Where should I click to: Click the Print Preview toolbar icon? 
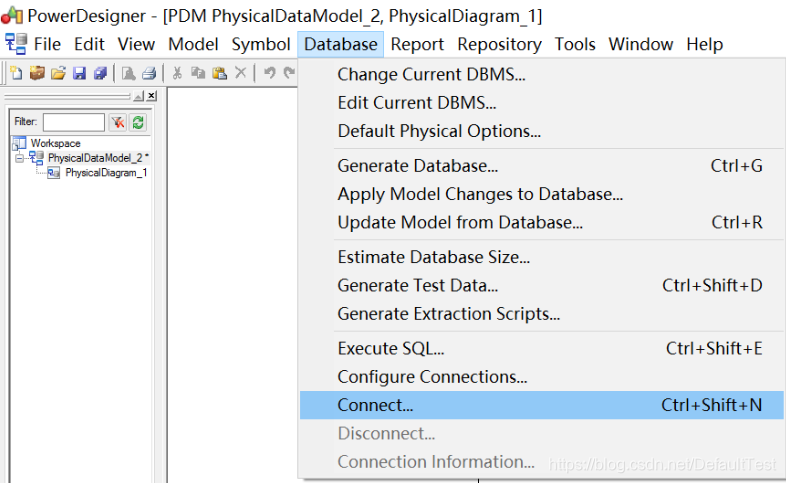128,73
